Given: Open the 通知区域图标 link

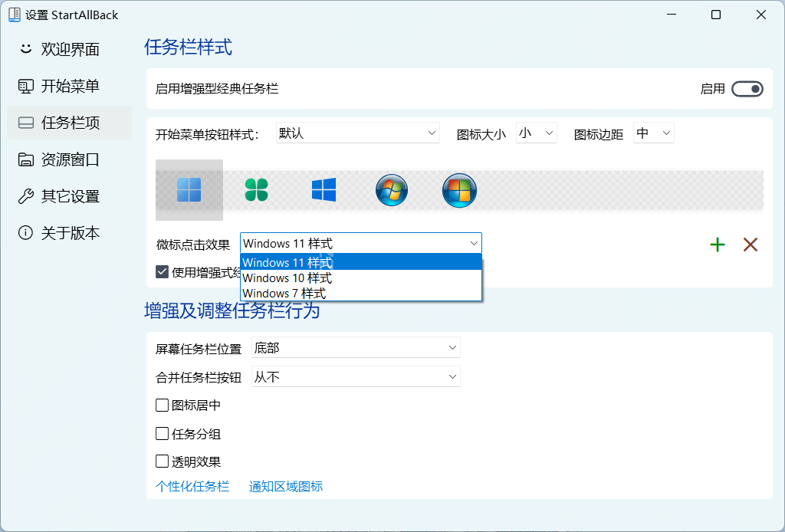Looking at the screenshot, I should 286,486.
